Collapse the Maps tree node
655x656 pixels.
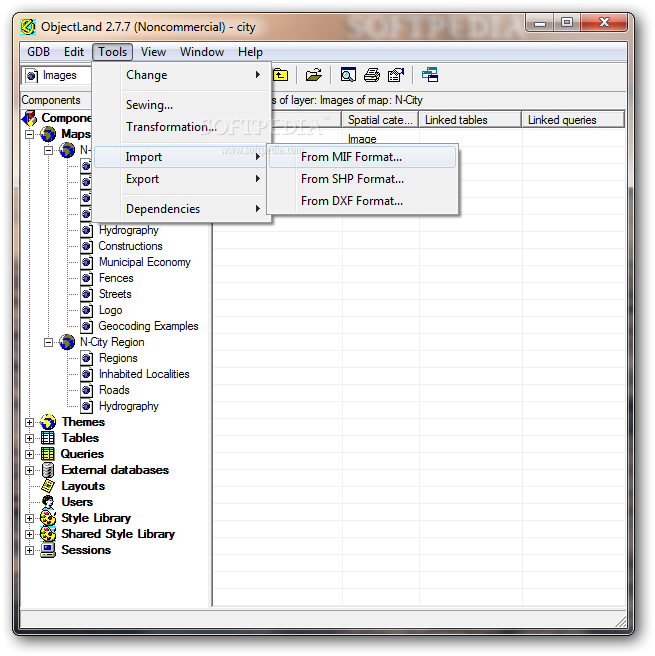(30, 134)
